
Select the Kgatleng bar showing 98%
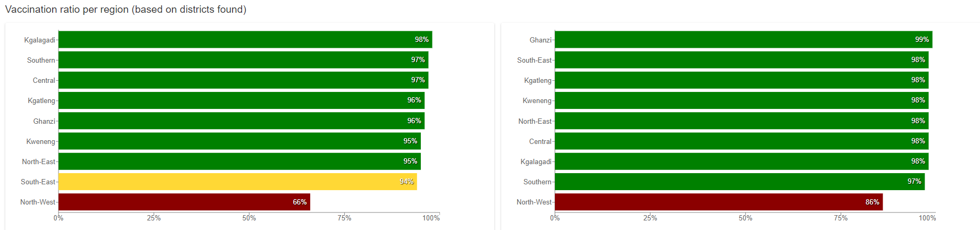[741, 80]
